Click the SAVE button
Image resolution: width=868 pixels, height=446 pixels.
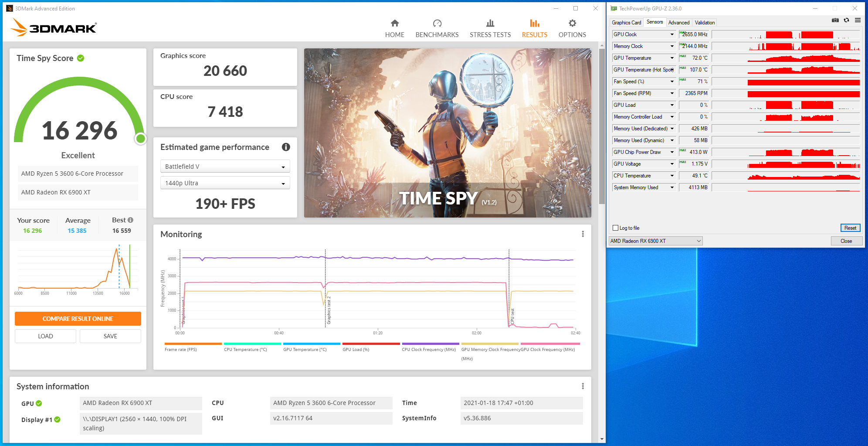click(x=110, y=336)
